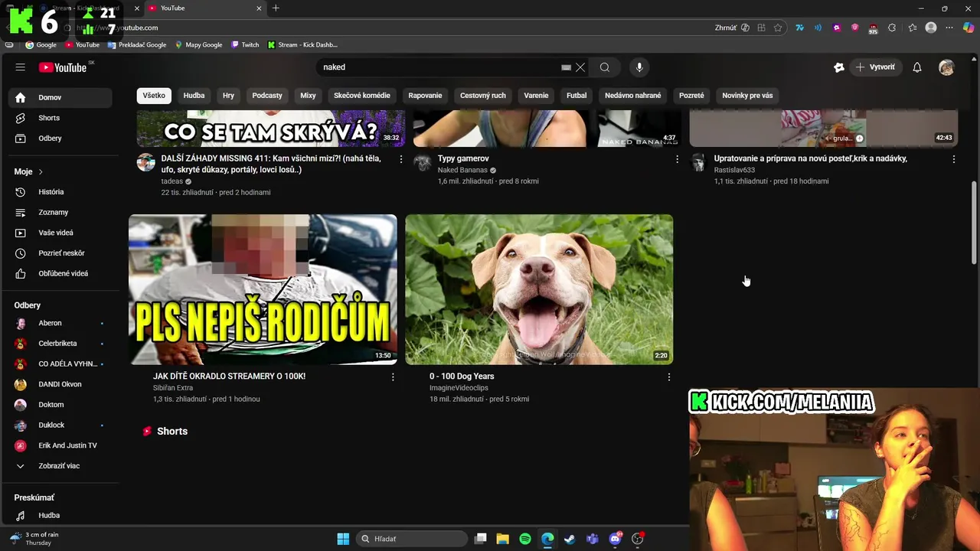The width and height of the screenshot is (980, 551).
Task: Open Edge Copilot icon
Action: (x=968, y=28)
